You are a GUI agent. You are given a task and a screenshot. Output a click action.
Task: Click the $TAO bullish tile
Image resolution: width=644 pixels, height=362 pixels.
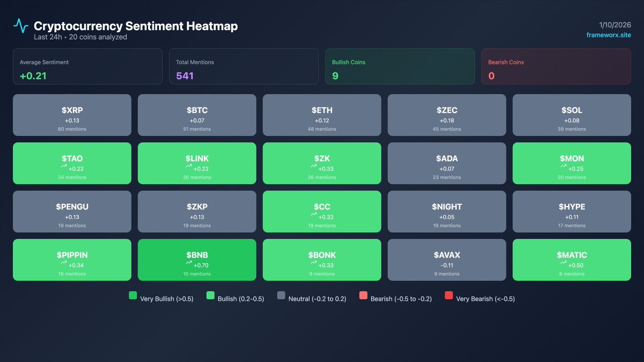coord(72,164)
